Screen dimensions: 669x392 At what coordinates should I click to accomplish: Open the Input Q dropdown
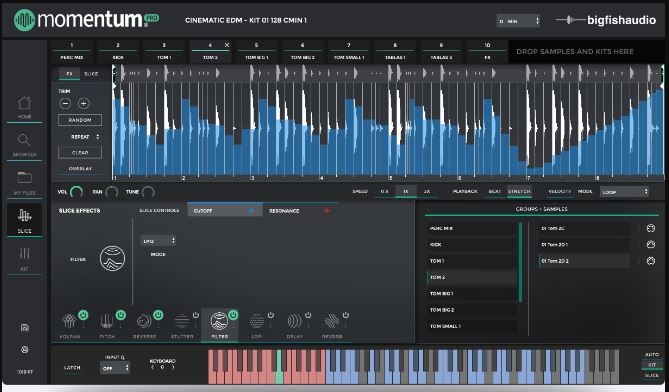[x=115, y=368]
